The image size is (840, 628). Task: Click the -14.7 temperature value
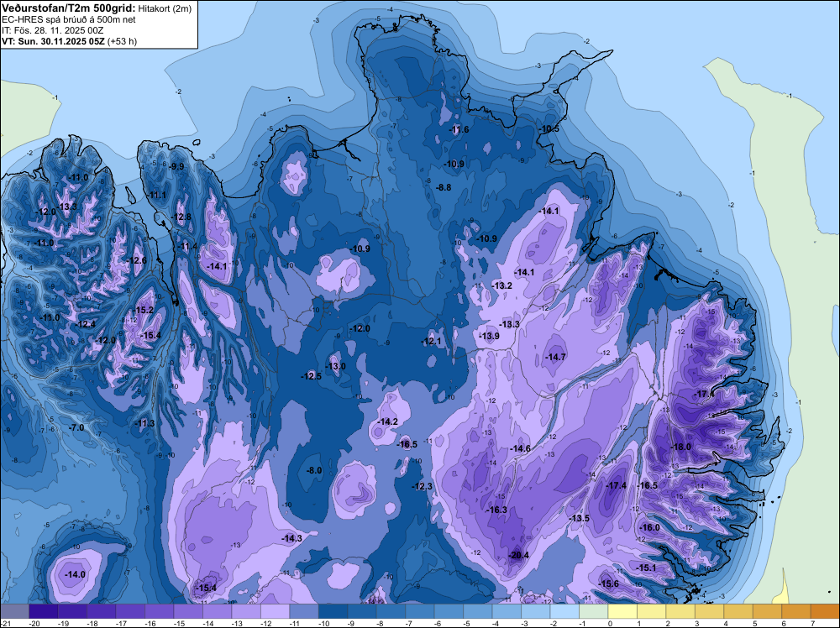coord(555,357)
